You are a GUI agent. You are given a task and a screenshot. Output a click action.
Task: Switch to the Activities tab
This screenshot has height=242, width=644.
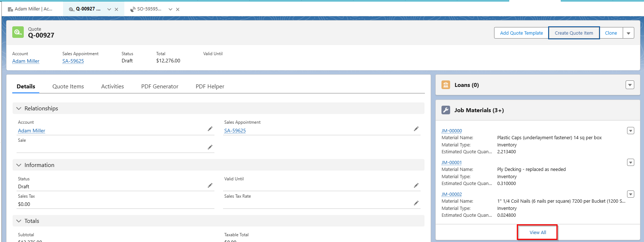[x=112, y=87]
